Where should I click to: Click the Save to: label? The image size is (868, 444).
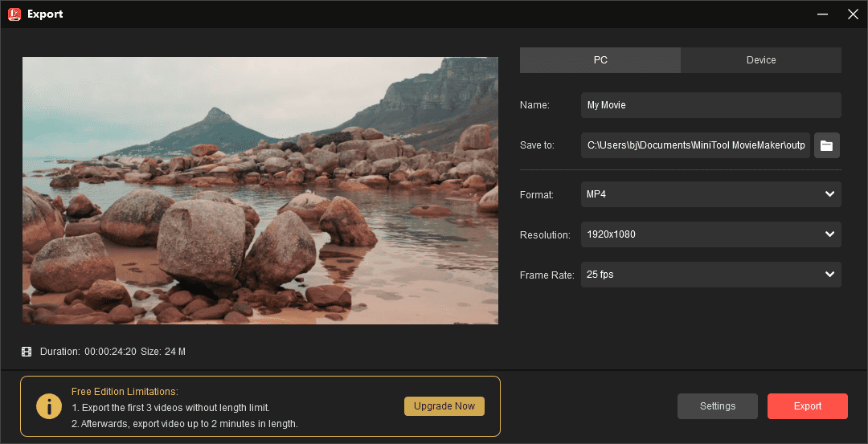coord(537,145)
